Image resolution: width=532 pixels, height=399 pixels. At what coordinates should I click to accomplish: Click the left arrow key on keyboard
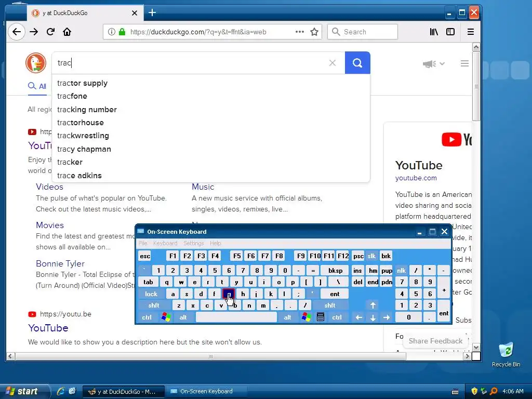(x=358, y=317)
